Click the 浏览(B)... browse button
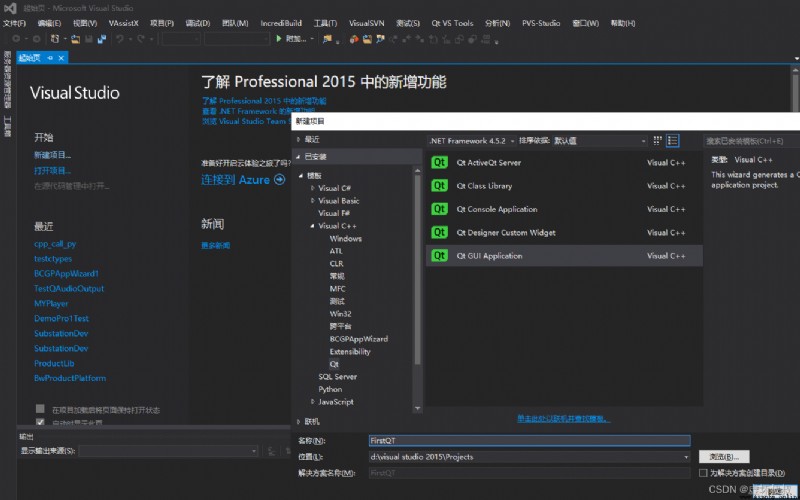This screenshot has height=500, width=800. click(724, 457)
